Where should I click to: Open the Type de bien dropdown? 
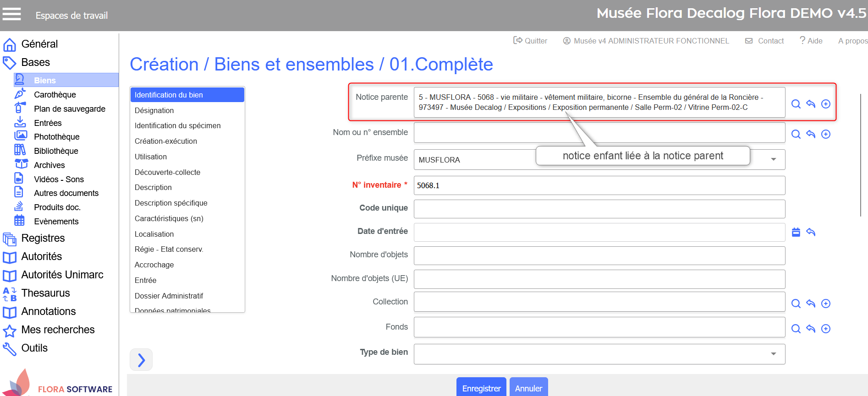pyautogui.click(x=774, y=353)
